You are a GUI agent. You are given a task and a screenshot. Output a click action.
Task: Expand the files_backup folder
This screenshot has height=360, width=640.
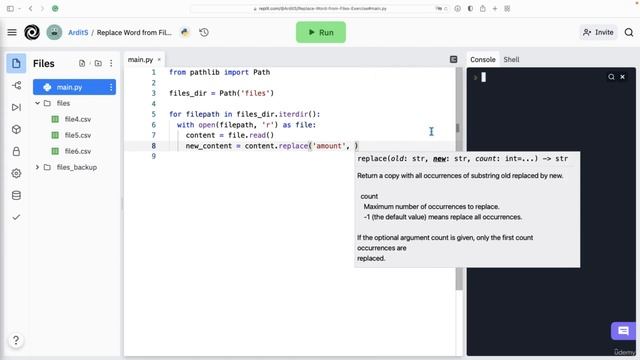click(x=38, y=167)
